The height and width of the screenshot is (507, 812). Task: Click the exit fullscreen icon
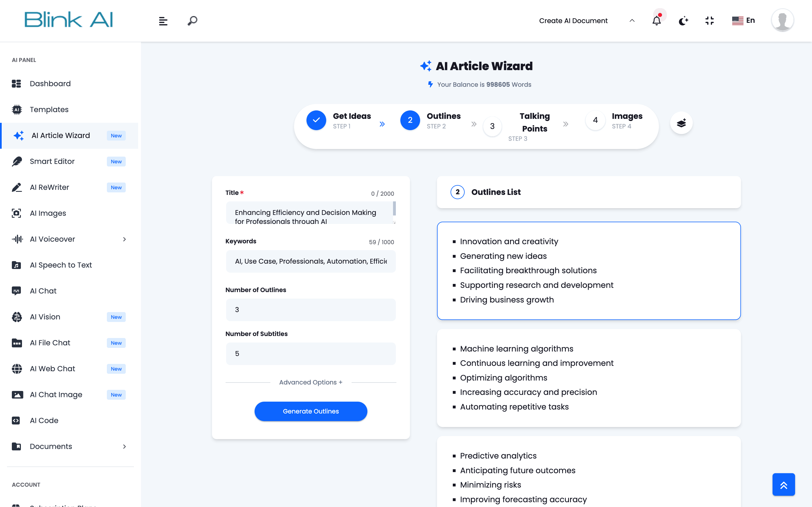(x=709, y=21)
